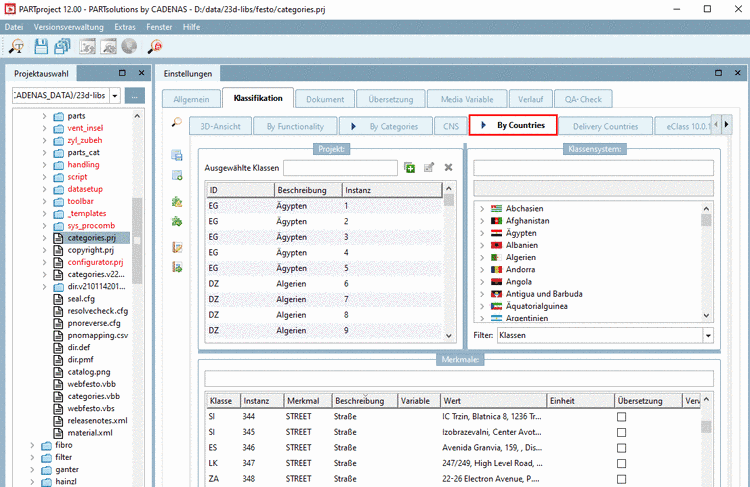Image resolution: width=750 pixels, height=487 pixels.
Task: Open the Versionsverwaltung menu
Action: click(70, 26)
